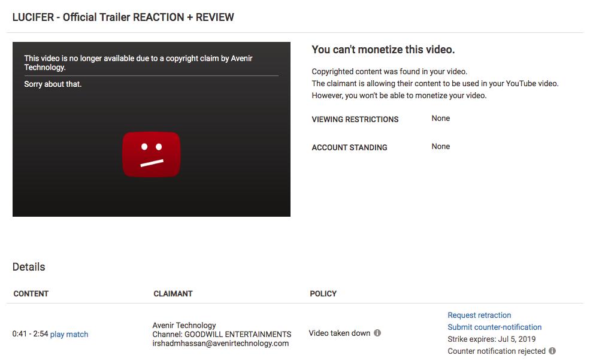The height and width of the screenshot is (364, 590).
Task: Click the irshadmhassan@avenirtechnology.com email
Action: [220, 343]
